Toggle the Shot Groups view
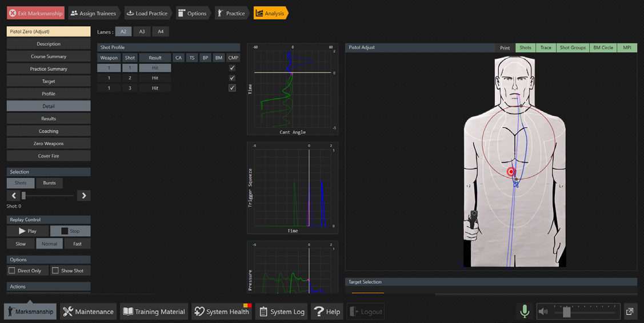Screen dimensions: 644x323 point(572,48)
